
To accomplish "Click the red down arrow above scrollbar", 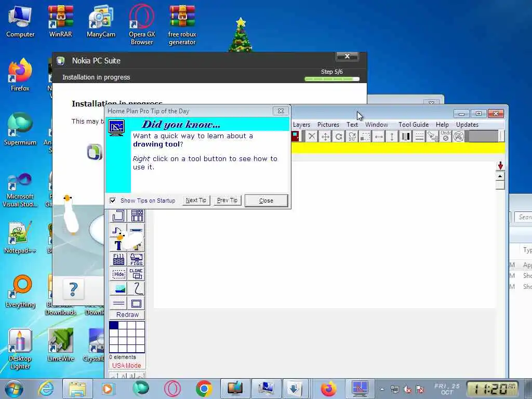I will [500, 166].
